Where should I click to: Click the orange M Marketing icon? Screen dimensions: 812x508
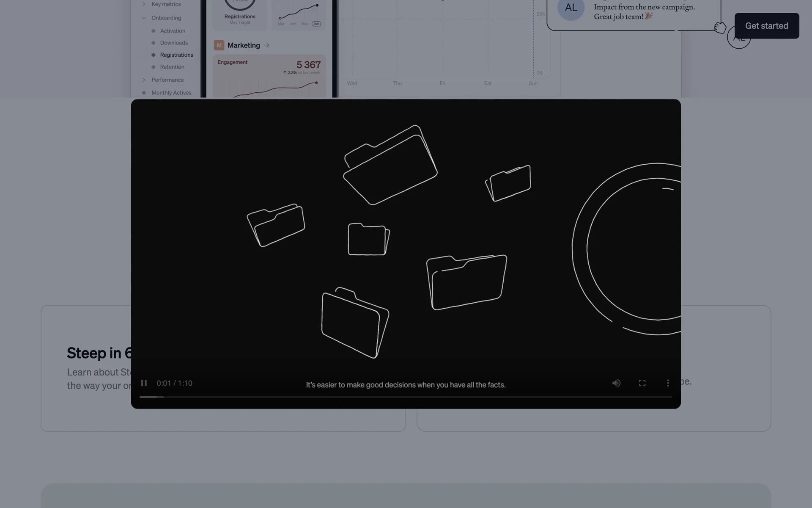click(219, 45)
